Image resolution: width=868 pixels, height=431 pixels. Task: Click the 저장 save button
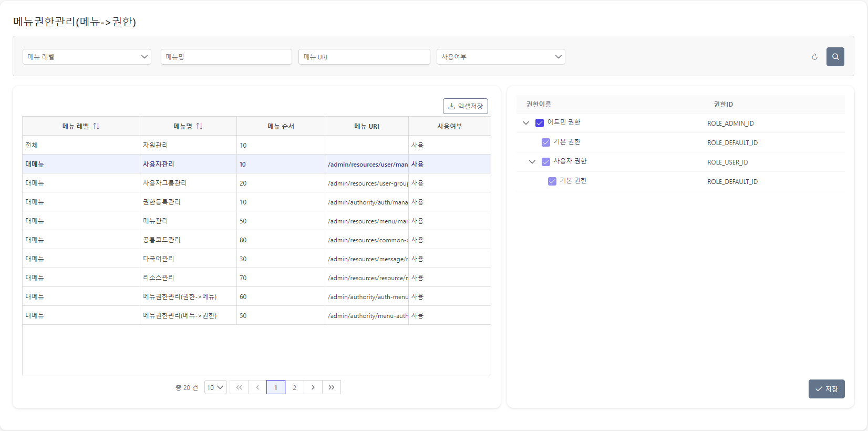(826, 389)
